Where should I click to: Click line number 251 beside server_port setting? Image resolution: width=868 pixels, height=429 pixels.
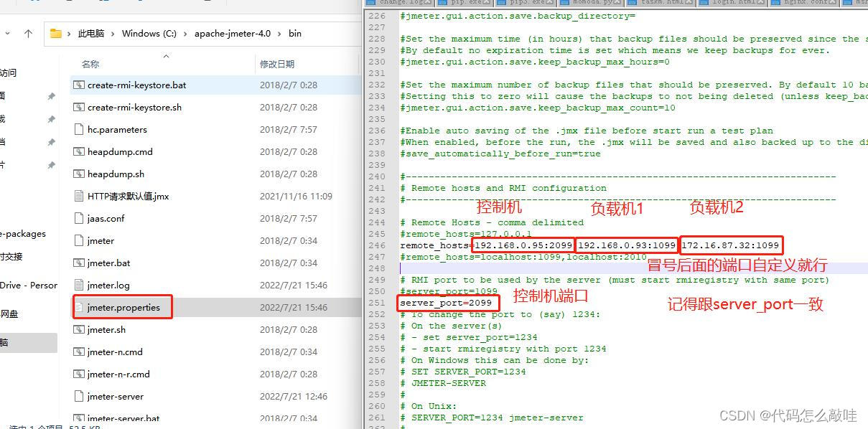click(x=377, y=303)
